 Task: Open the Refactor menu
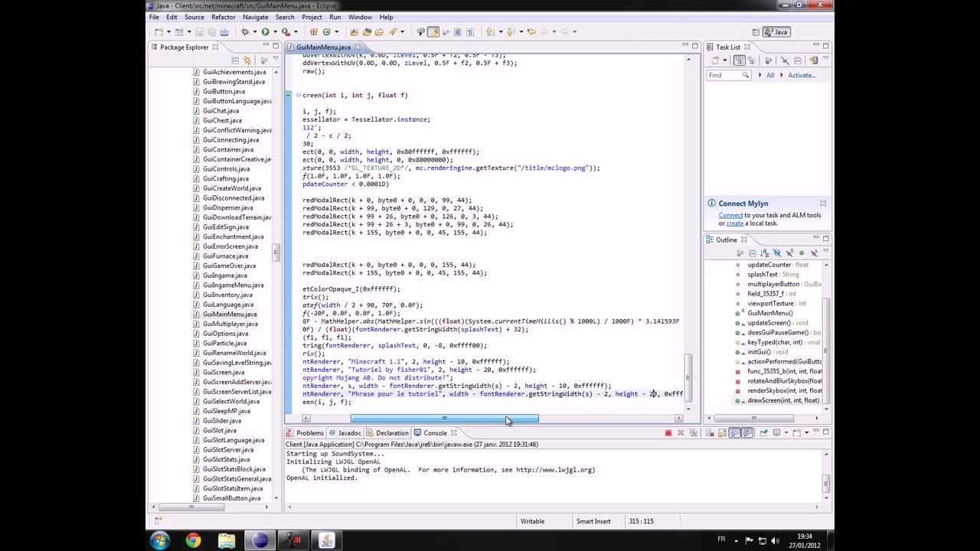pos(223,17)
